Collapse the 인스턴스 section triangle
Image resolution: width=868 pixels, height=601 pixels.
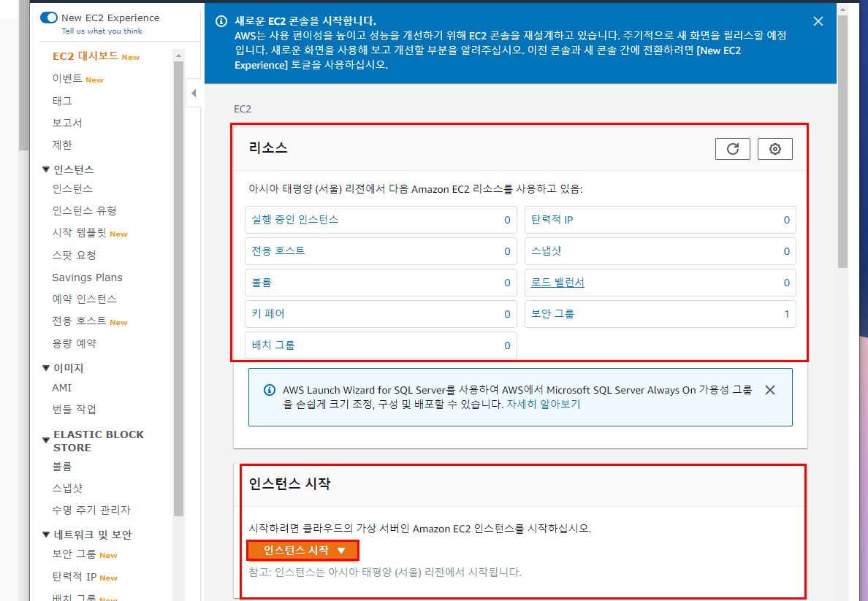tap(46, 169)
